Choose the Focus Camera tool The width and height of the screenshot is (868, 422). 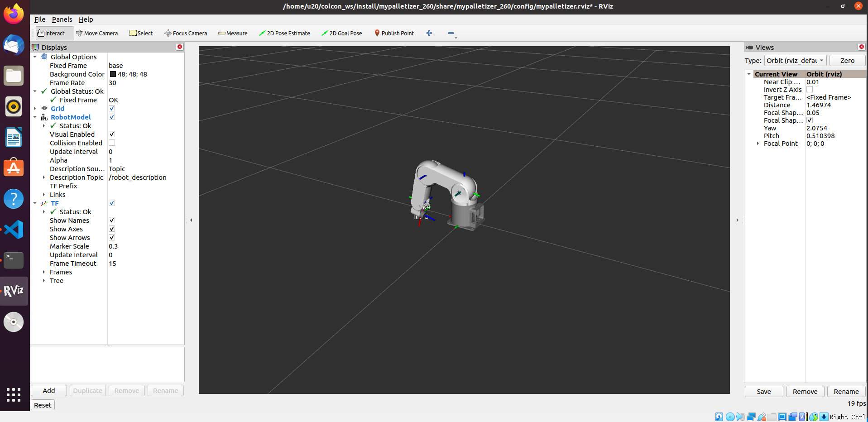click(186, 33)
